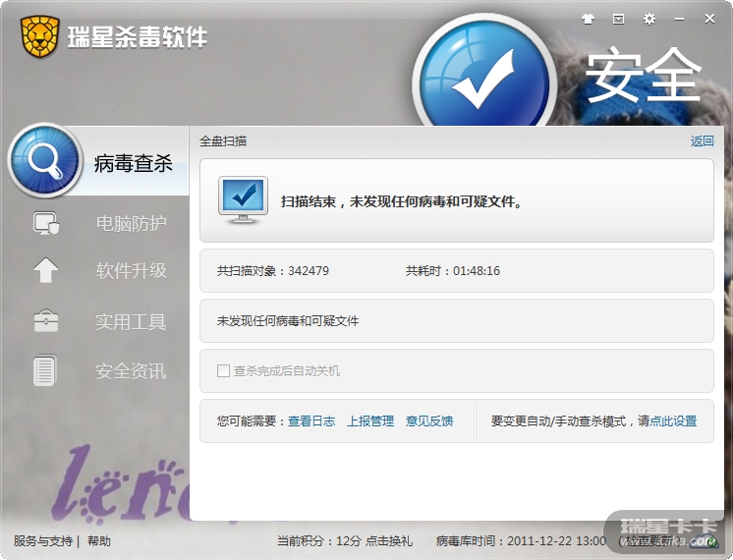Select the 病毒查杀 tab
Viewport: 733px width, 560px height.
click(x=134, y=163)
